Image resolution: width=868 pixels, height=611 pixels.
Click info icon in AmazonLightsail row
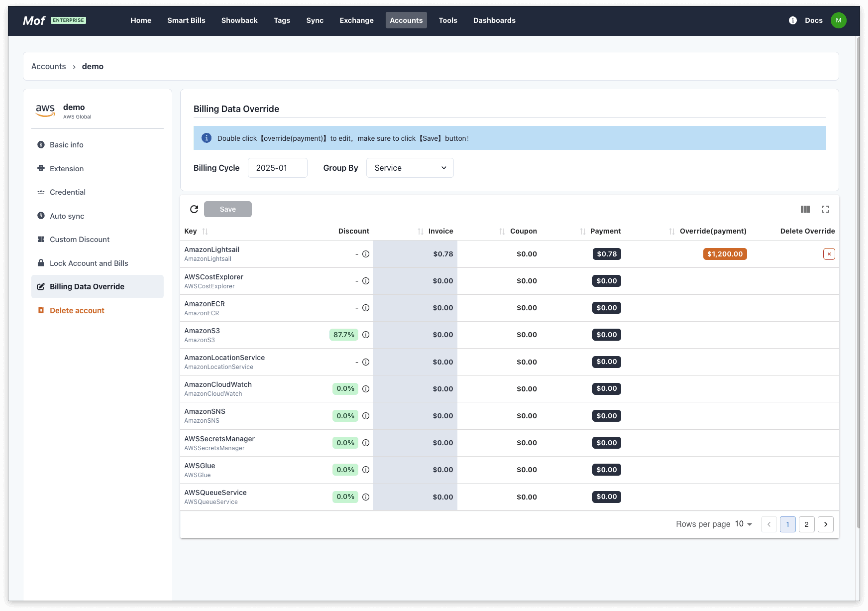[365, 254]
